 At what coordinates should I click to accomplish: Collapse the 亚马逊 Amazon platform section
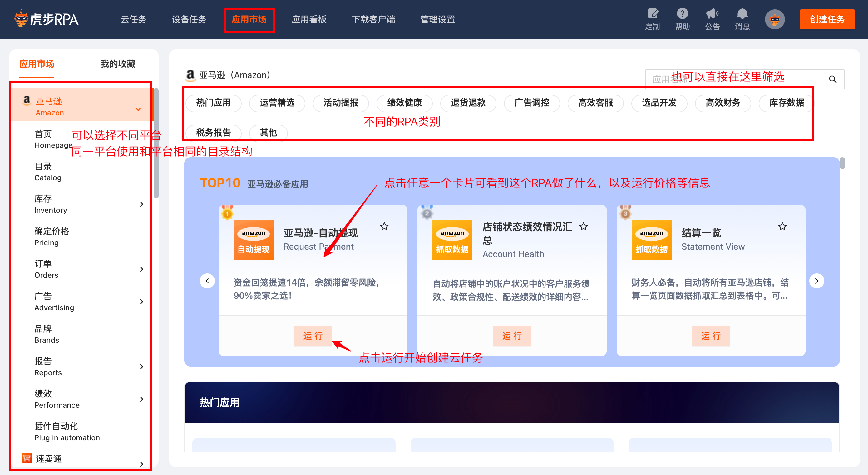click(x=138, y=109)
